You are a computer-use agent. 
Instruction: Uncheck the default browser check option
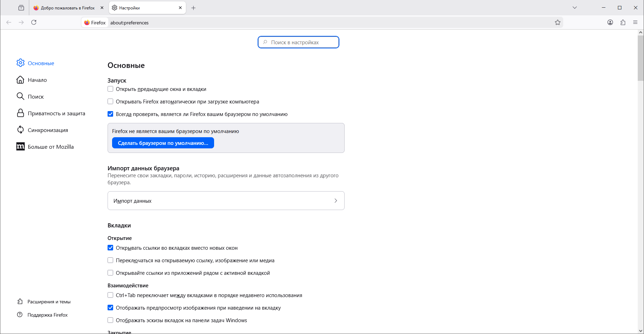pyautogui.click(x=110, y=114)
